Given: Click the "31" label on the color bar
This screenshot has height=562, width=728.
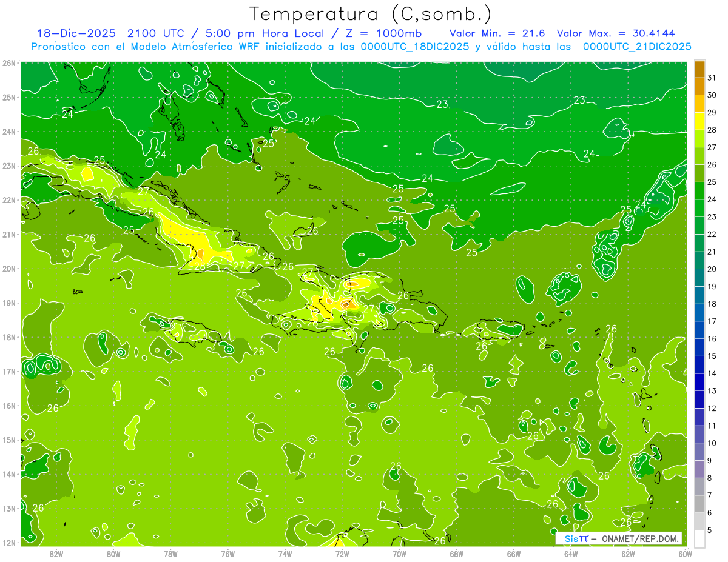Looking at the screenshot, I should (712, 78).
